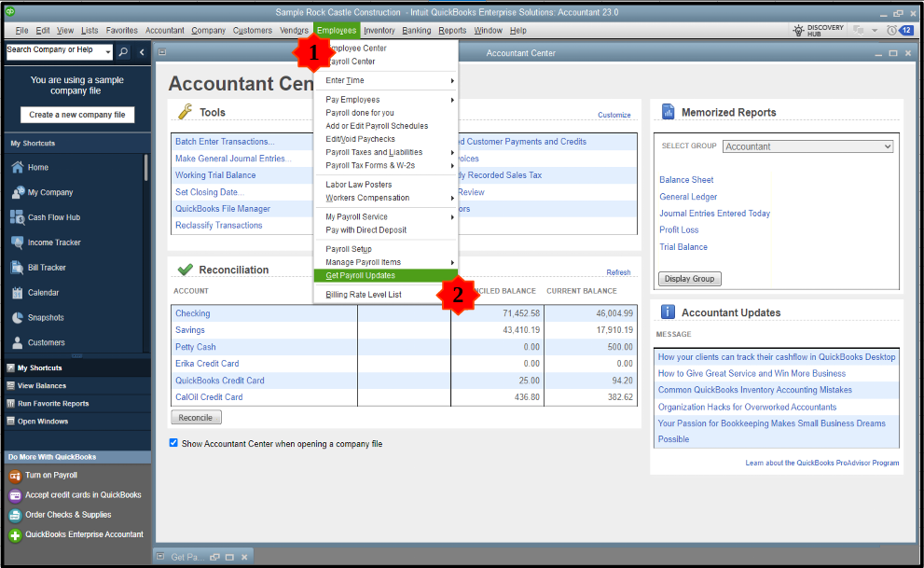This screenshot has height=568, width=924.
Task: Click Turn on Payroll icon
Action: tap(15, 476)
